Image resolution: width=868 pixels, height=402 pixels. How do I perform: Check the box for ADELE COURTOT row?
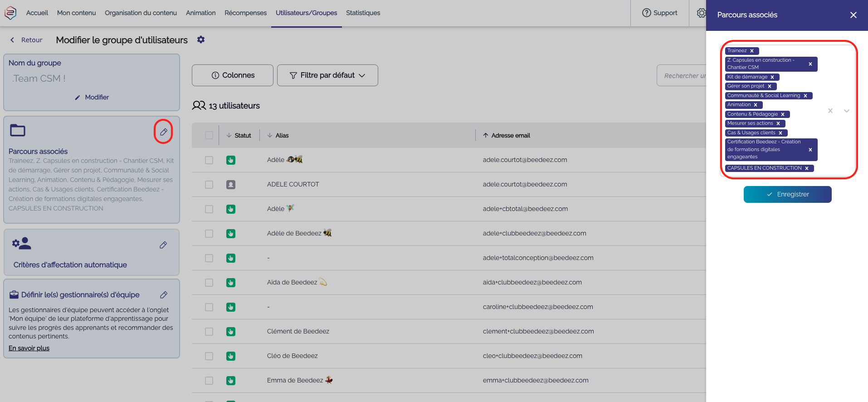[x=209, y=185]
